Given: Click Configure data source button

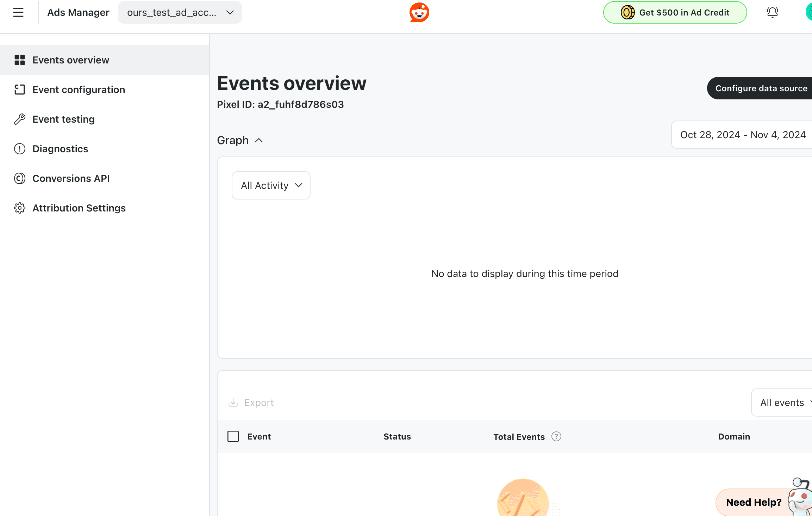Looking at the screenshot, I should pyautogui.click(x=761, y=88).
